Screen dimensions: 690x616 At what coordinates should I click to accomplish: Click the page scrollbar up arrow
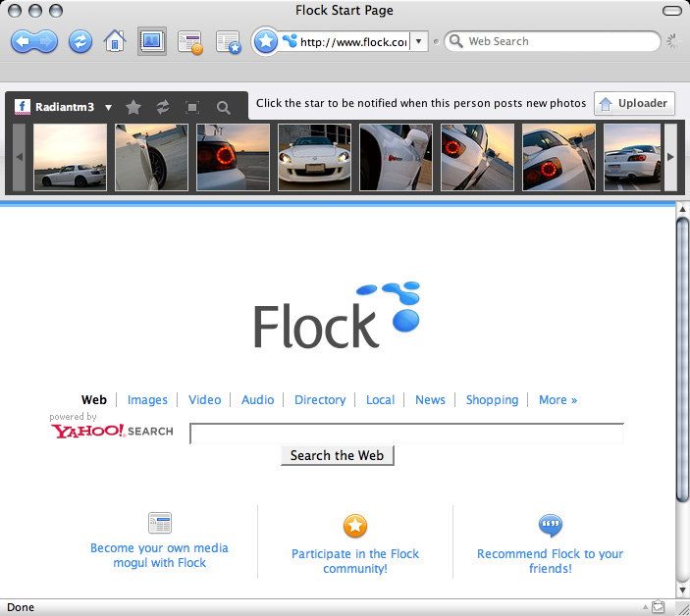tap(682, 209)
